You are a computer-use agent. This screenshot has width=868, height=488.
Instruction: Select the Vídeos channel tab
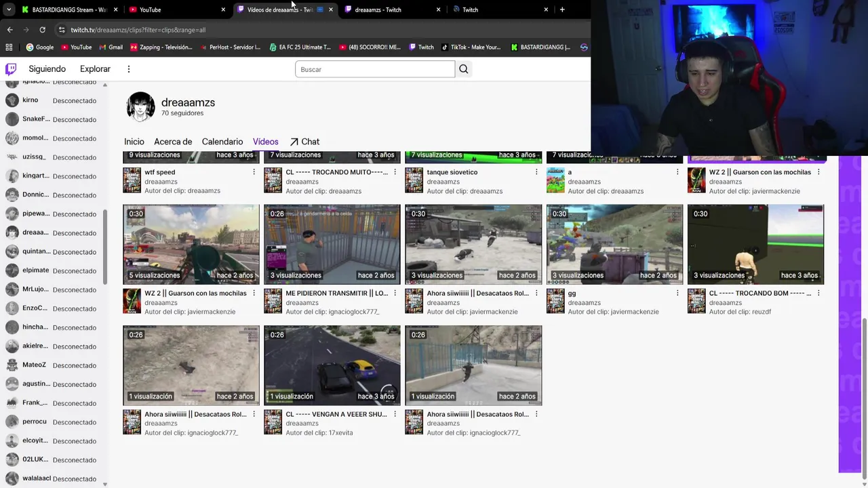(266, 142)
